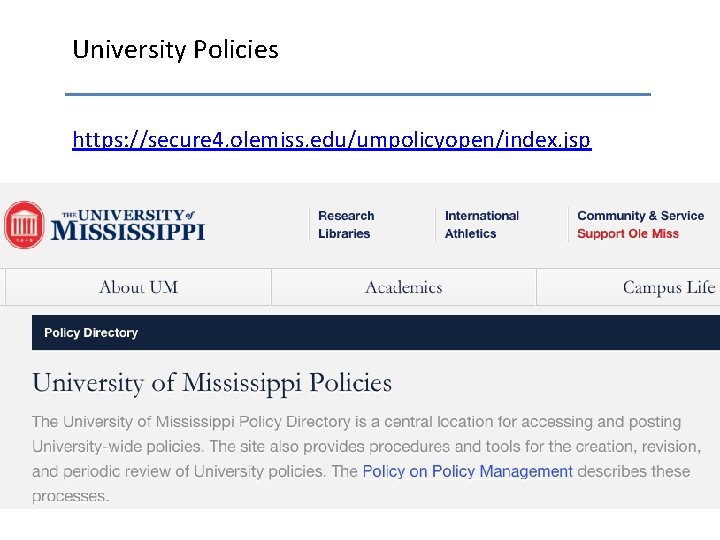The height and width of the screenshot is (540, 720).
Task: Open the secure4.olemiss.edu policy URL link
Action: 331,140
